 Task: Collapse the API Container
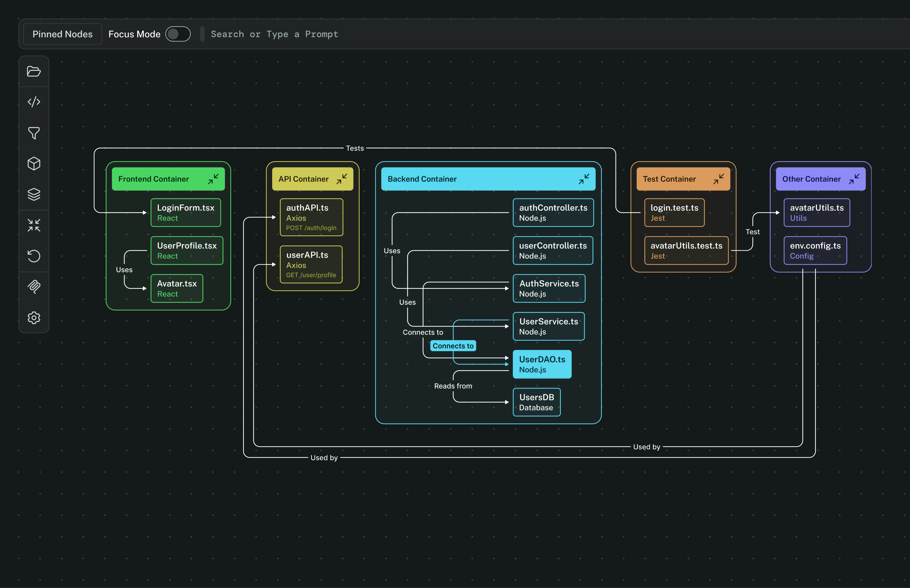pos(342,179)
